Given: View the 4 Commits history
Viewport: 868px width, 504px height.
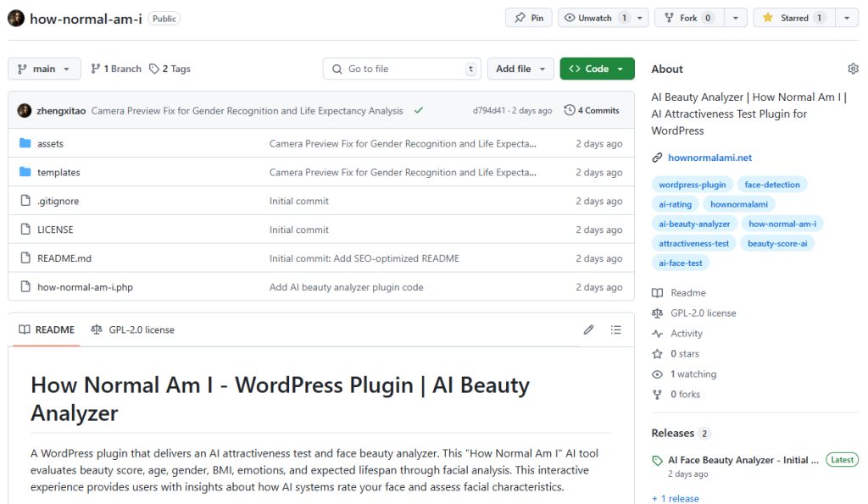Looking at the screenshot, I should click(592, 110).
